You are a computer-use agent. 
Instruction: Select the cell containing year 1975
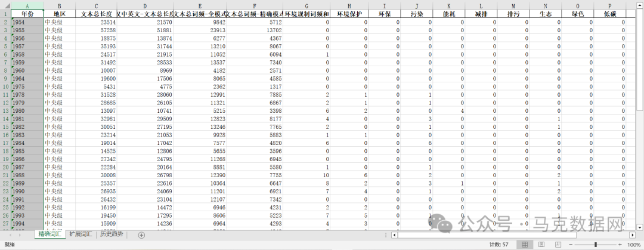(27, 87)
